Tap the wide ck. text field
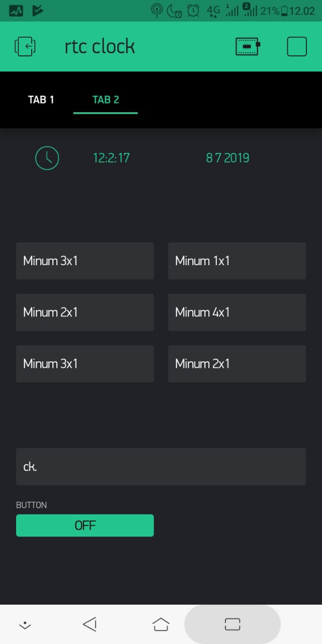The image size is (322, 644). click(161, 466)
